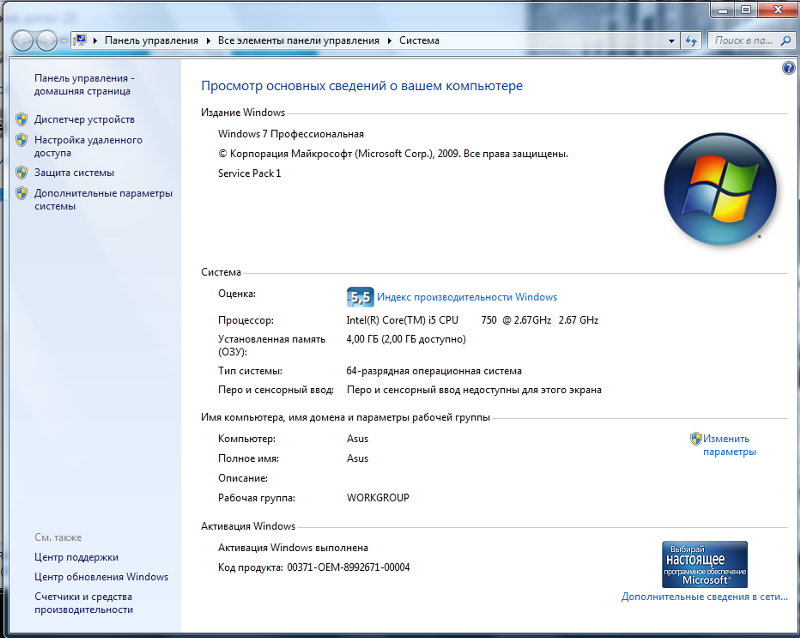This screenshot has width=800, height=638.
Task: Click the Forward navigation arrow button
Action: click(x=46, y=41)
